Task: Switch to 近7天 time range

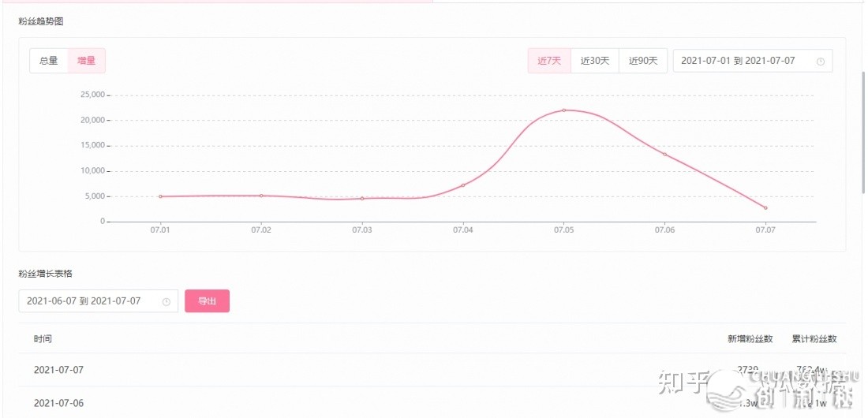Action: 549,61
